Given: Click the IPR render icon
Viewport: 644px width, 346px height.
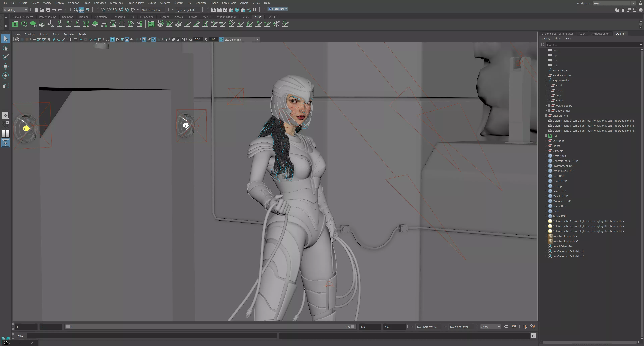Looking at the screenshot, I should [225, 10].
